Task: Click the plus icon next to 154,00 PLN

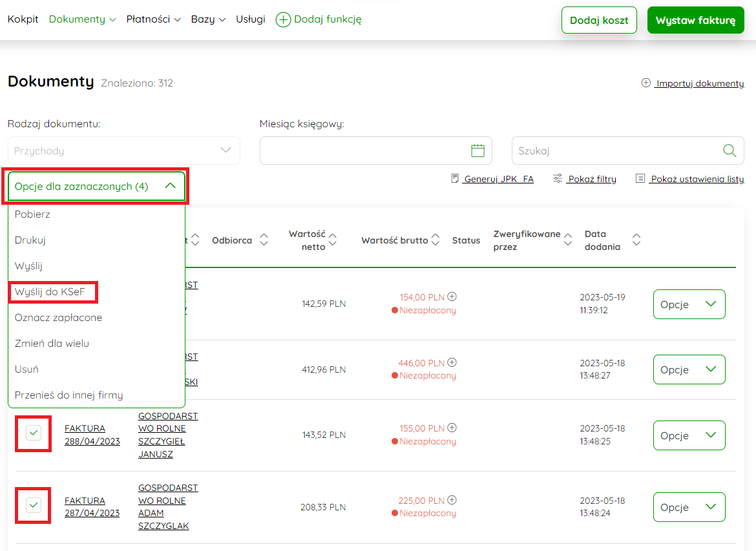Action: tap(452, 297)
